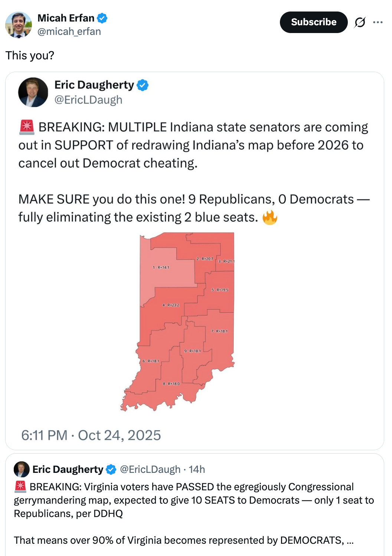Viewport: 392px width, 556px height.
Task: Click Micah Erfan's verified badge
Action: pos(101,18)
